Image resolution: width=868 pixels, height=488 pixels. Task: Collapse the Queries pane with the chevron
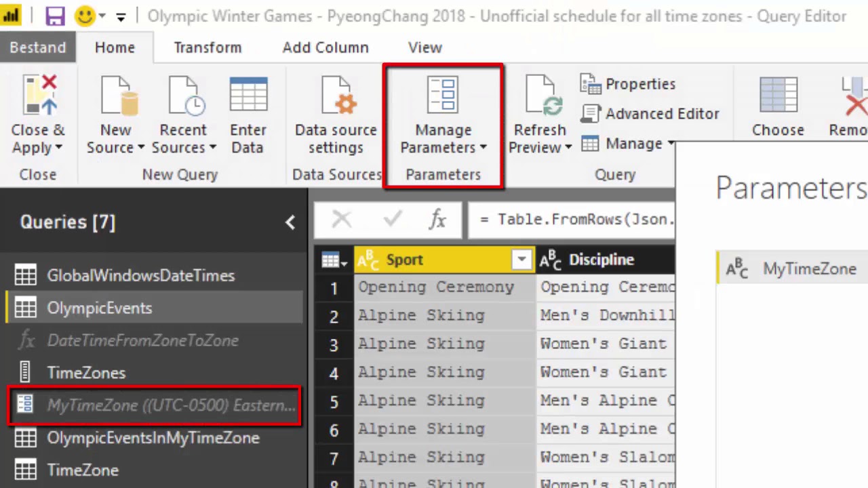(290, 222)
